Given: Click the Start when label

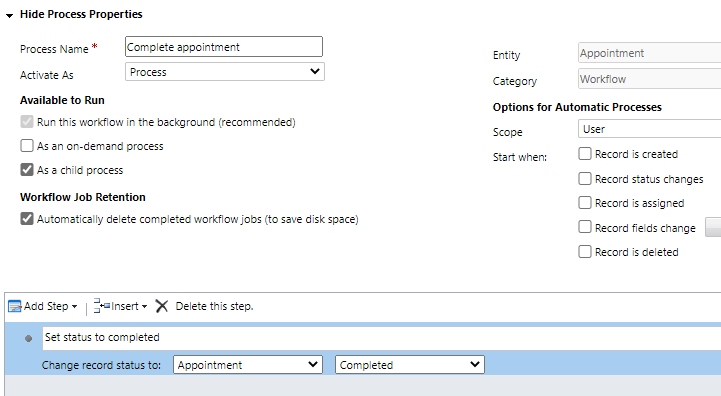Looking at the screenshot, I should coord(520,157).
